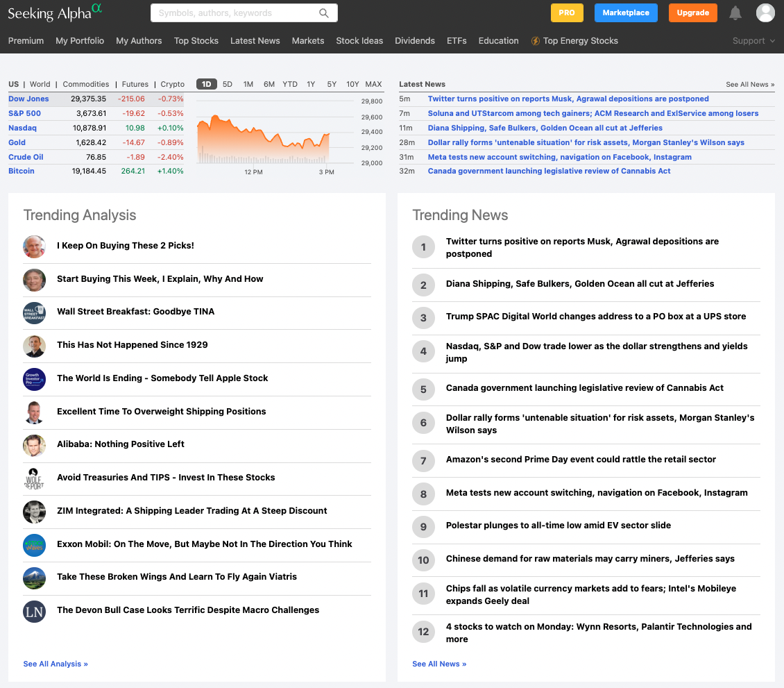This screenshot has height=688, width=784.
Task: Switch chart to 1M range
Action: tap(248, 84)
